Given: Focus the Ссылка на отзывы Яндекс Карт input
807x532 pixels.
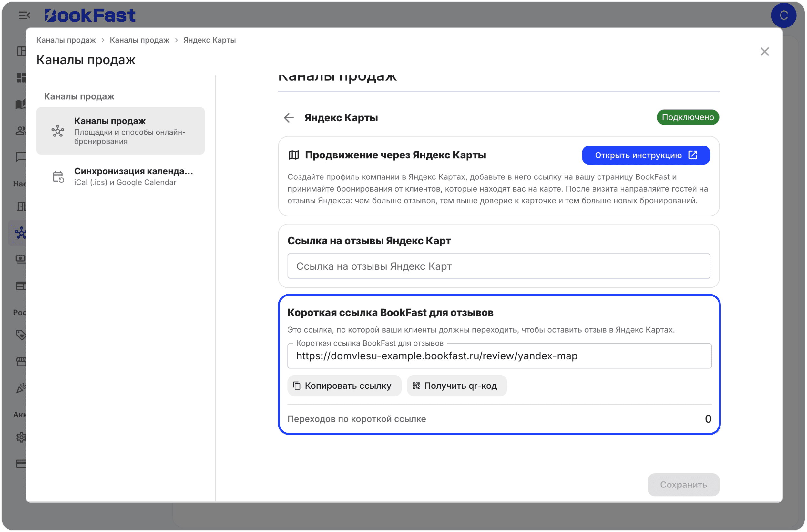Looking at the screenshot, I should [498, 266].
